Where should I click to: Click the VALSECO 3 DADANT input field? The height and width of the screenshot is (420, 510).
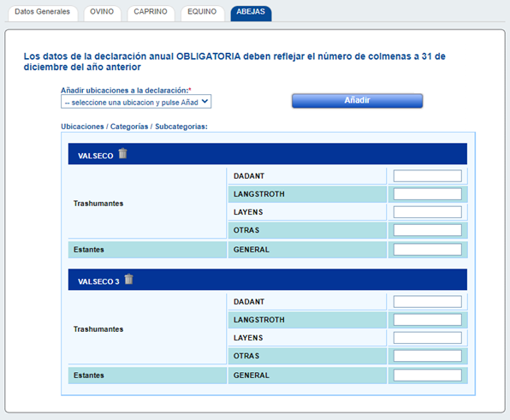(427, 302)
